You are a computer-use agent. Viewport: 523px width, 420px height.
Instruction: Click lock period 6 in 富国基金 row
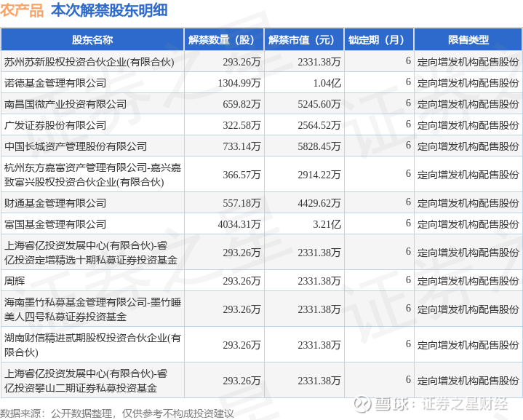[x=408, y=223]
